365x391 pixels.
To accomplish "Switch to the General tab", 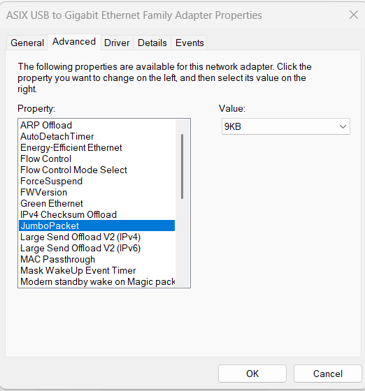I will [x=27, y=43].
